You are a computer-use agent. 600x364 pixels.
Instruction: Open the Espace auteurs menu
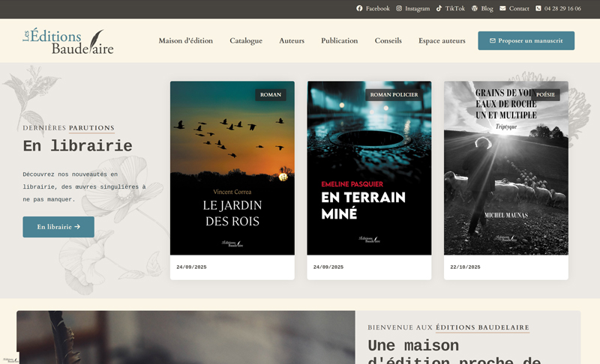(442, 41)
